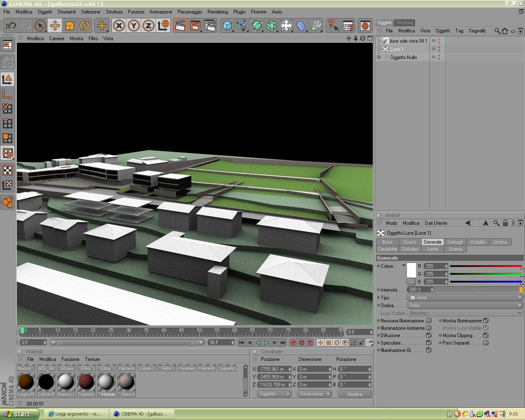Click the Undo arrow icon
Screen dimensions: 525x420
click(11, 26)
